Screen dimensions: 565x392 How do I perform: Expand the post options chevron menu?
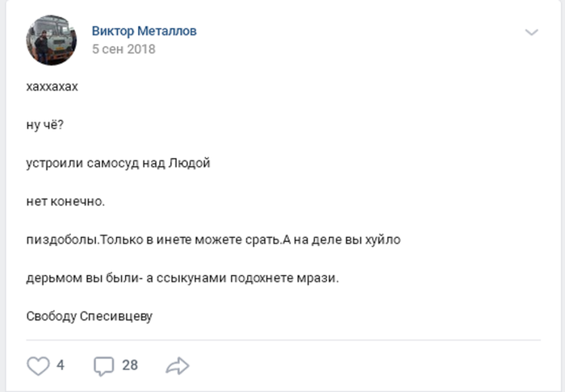[531, 32]
